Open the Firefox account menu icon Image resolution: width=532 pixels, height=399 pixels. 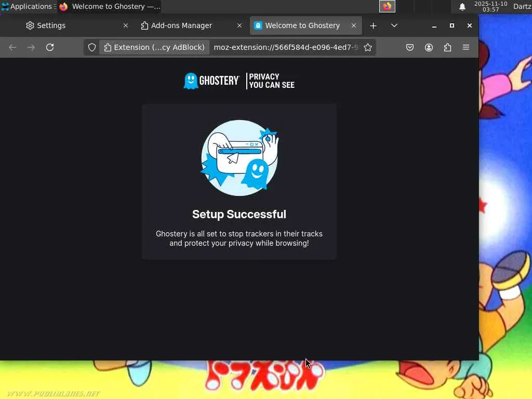click(x=429, y=47)
